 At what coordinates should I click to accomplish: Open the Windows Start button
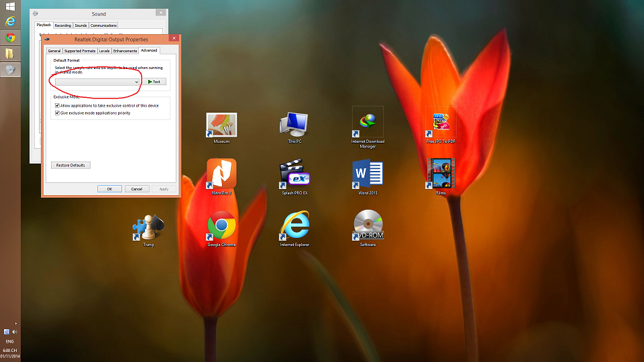point(10,6)
